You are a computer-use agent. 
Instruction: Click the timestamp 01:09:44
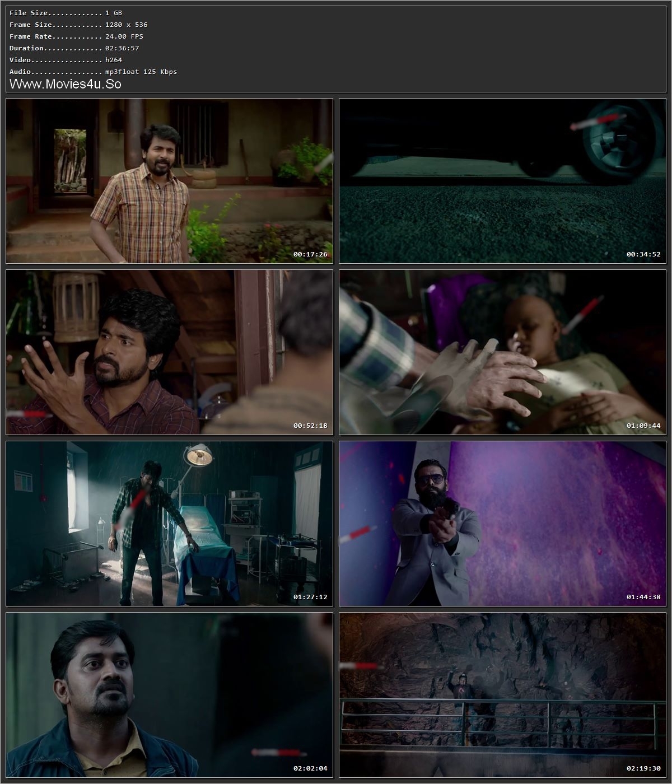coord(643,426)
